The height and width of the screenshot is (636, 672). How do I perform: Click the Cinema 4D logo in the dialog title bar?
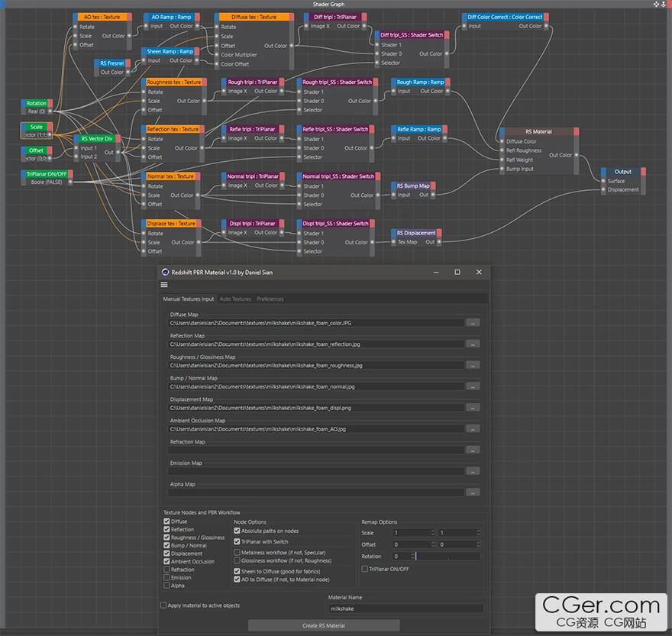pos(165,272)
